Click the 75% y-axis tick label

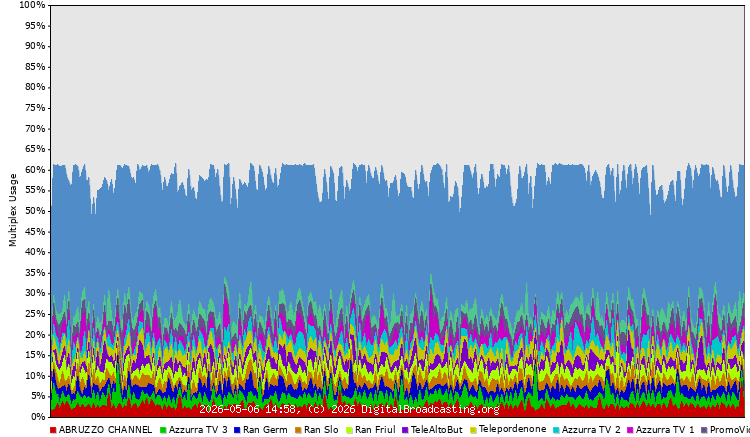coord(35,108)
